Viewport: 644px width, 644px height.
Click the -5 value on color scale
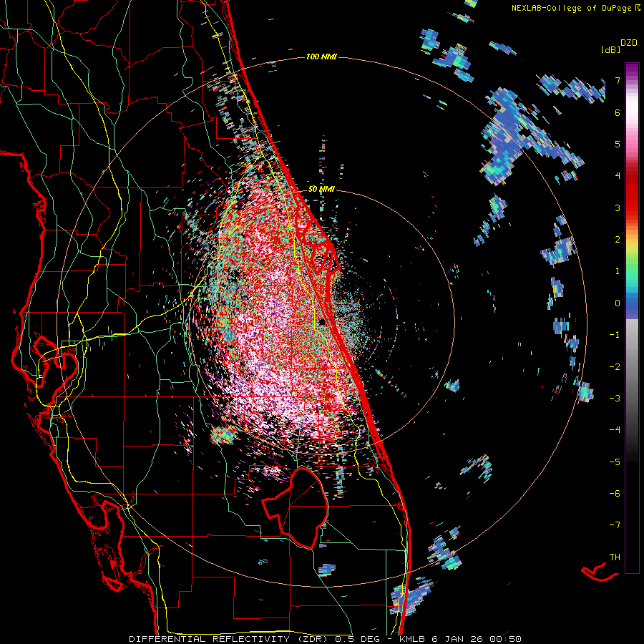615,462
